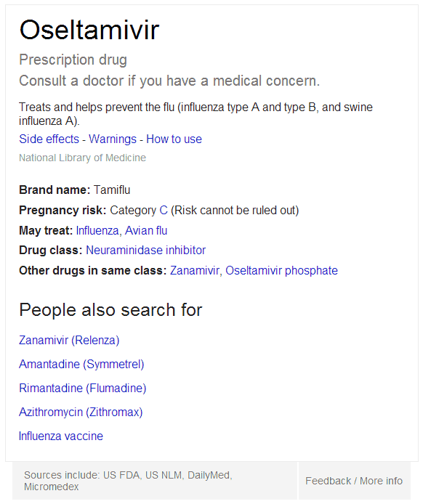Open the Side effects link

click(x=49, y=139)
